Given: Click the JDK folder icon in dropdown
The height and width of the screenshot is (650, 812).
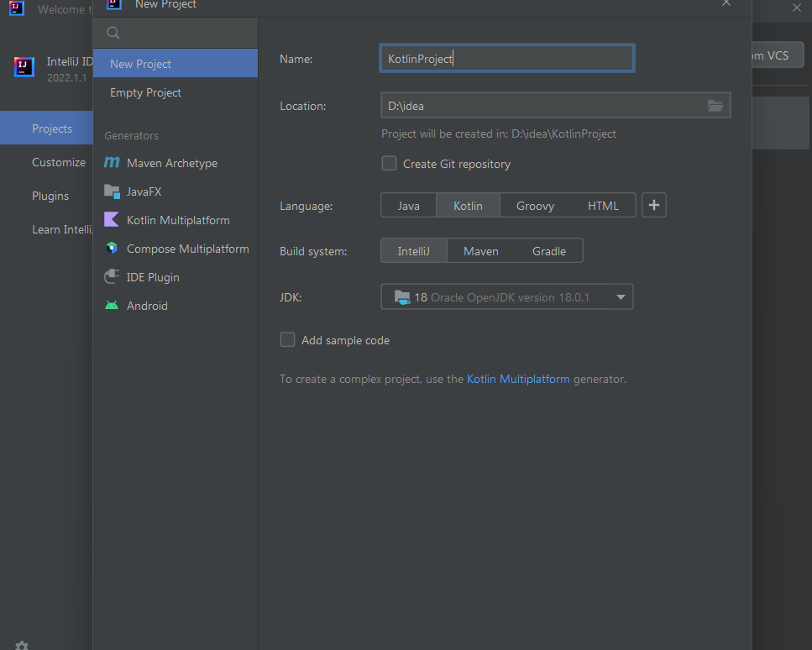Looking at the screenshot, I should coord(402,296).
